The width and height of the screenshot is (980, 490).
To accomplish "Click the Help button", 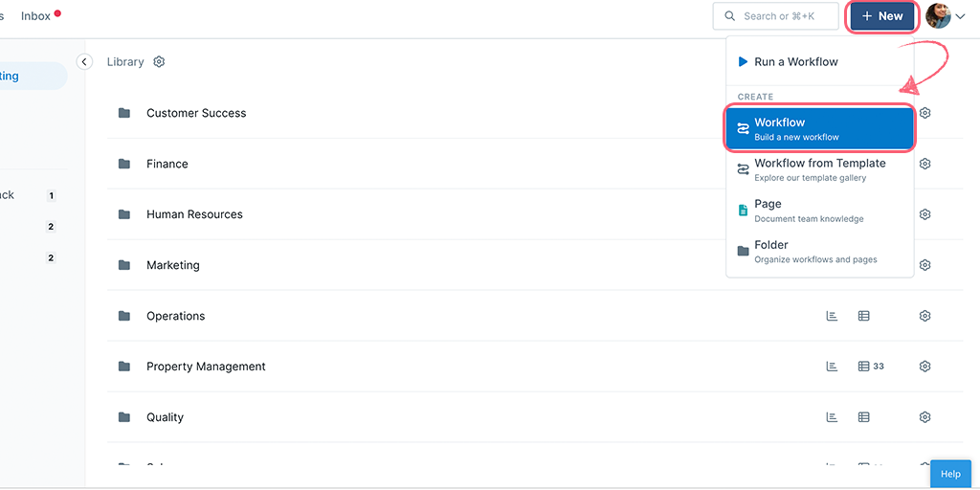I will pos(950,474).
